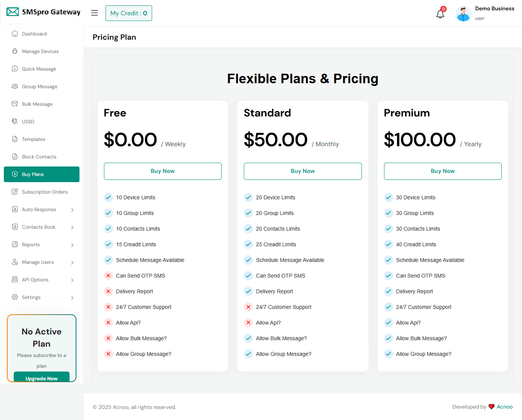Image resolution: width=522 pixels, height=420 pixels.
Task: Open the notification bell
Action: point(440,14)
